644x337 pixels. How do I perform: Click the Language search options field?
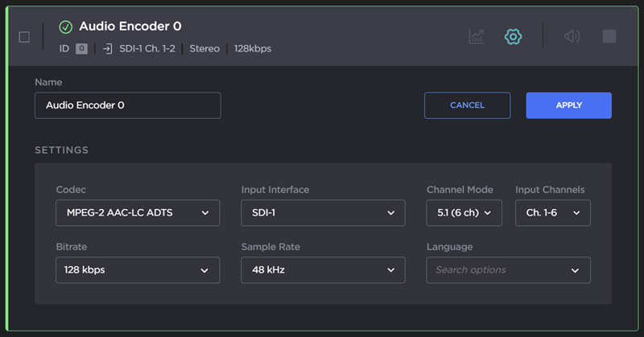point(507,270)
